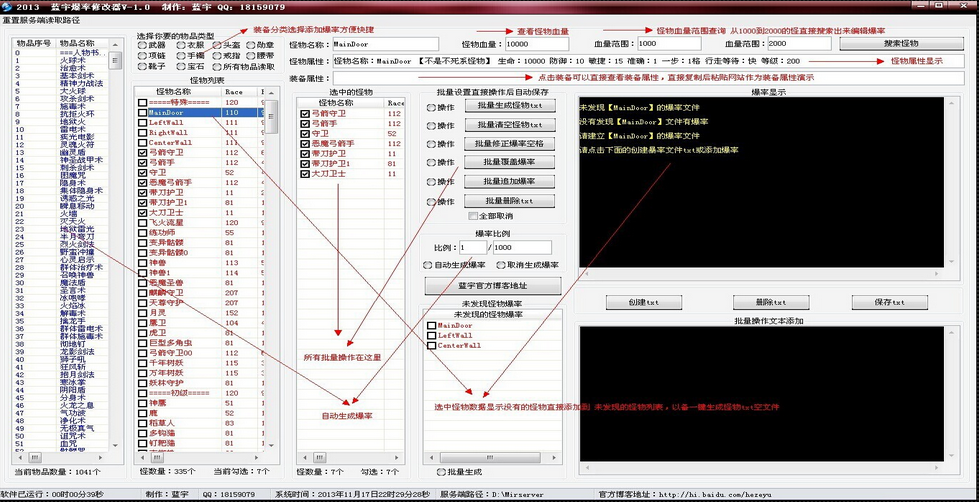The image size is (979, 502).
Task: Uncheck 大刀卫士 in the selected monsters panel
Action: tap(305, 174)
